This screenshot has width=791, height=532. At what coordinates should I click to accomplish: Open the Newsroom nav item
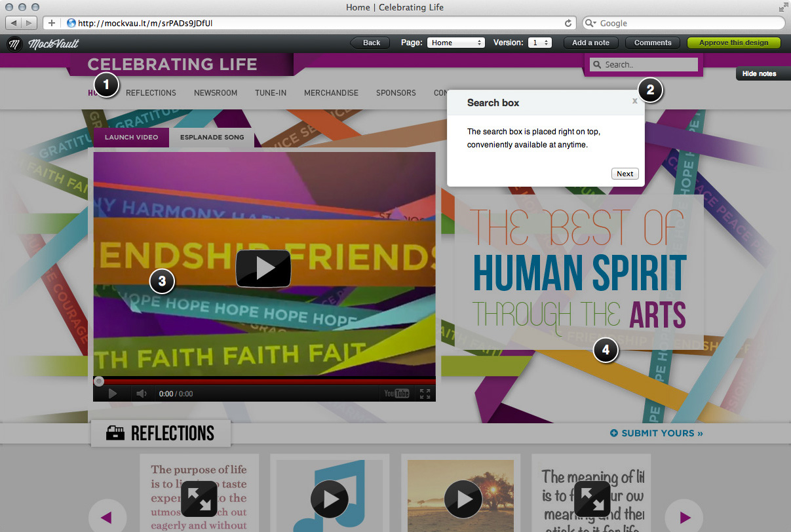click(x=216, y=93)
